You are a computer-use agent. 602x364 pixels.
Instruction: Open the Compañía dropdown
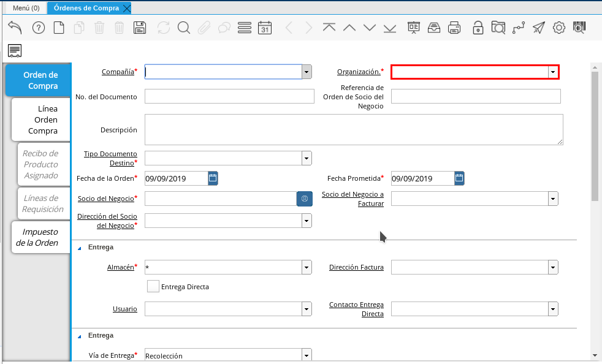[307, 72]
